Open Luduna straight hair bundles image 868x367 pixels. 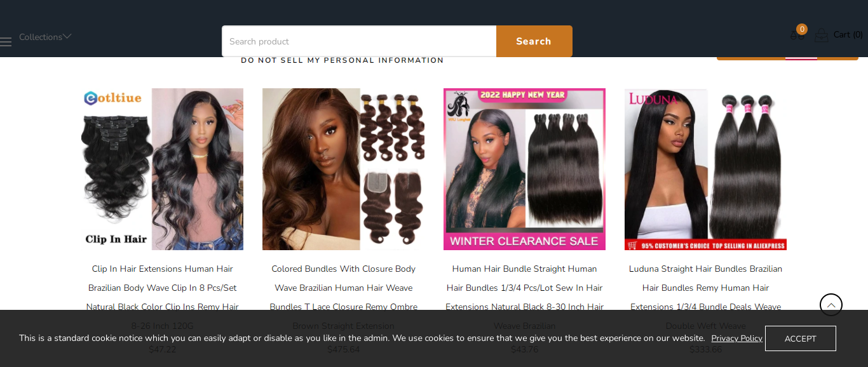click(705, 169)
